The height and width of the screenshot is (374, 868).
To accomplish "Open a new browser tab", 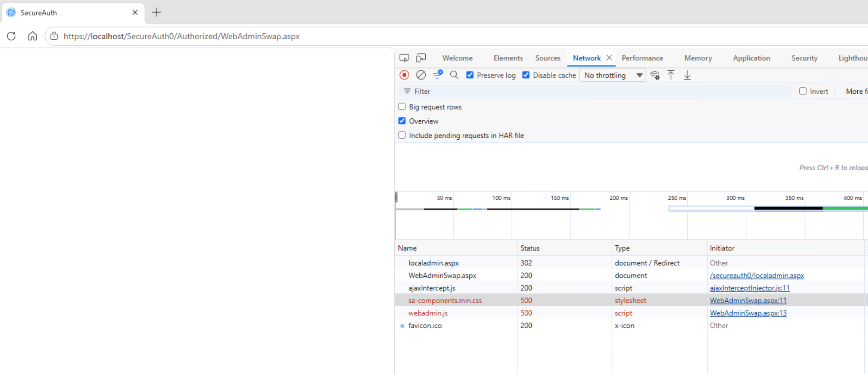I will click(x=156, y=12).
